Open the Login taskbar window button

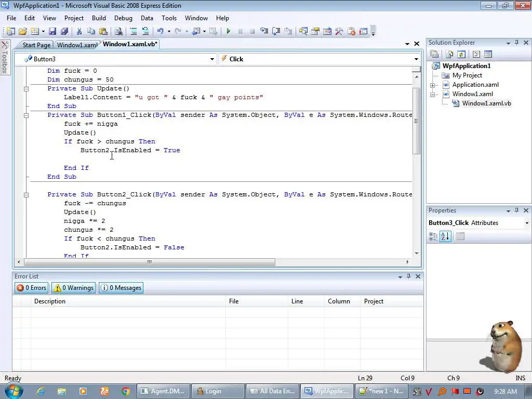pos(218,391)
